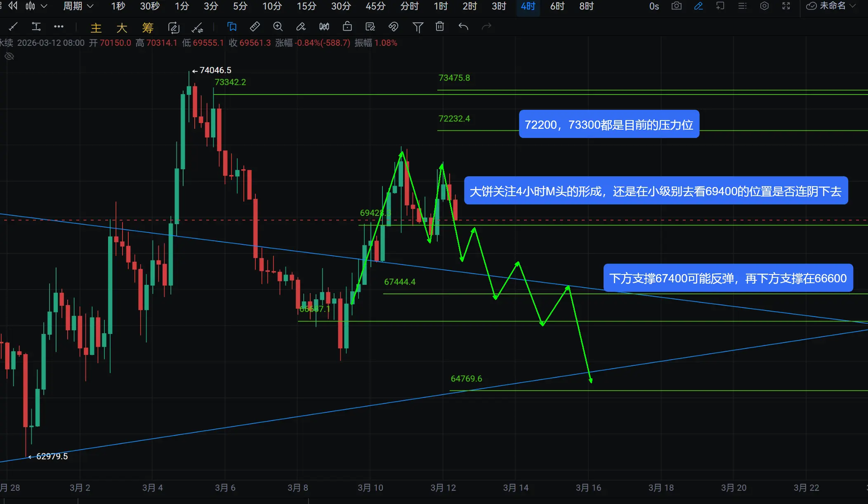This screenshot has width=868, height=504.
Task: Toggle the blue pencil drawing mode
Action: (x=698, y=6)
